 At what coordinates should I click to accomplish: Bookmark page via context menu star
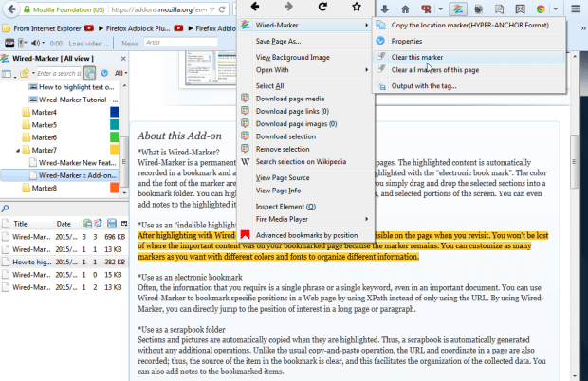[357, 7]
